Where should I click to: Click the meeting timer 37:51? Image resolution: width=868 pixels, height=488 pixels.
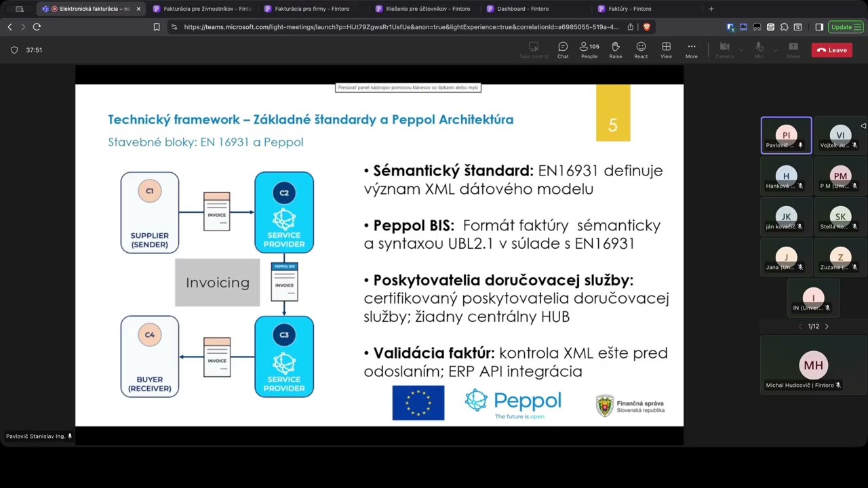pyautogui.click(x=34, y=50)
